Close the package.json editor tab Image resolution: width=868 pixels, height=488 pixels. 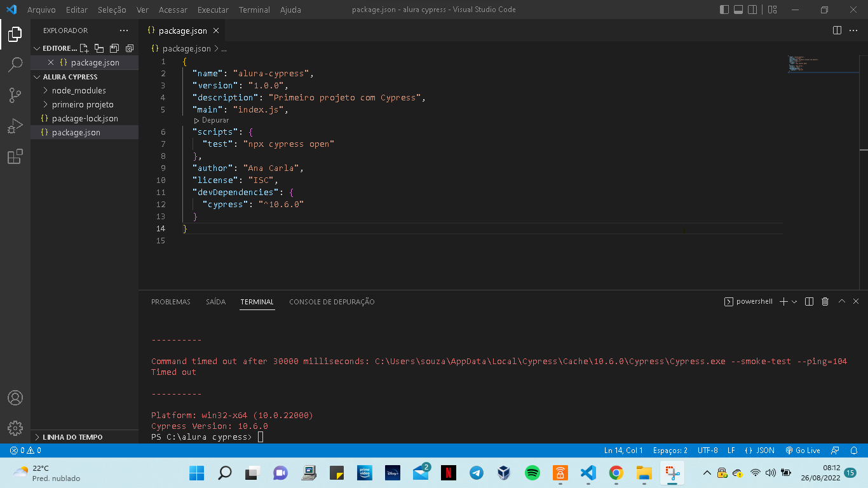coord(216,30)
